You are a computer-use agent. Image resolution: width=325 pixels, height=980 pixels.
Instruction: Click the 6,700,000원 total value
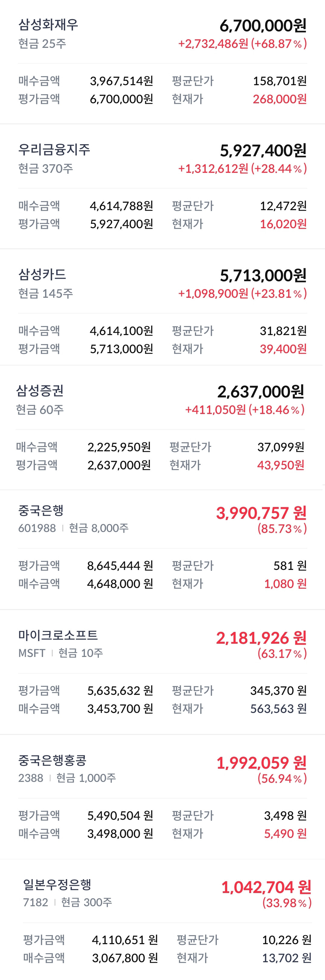coord(263,26)
